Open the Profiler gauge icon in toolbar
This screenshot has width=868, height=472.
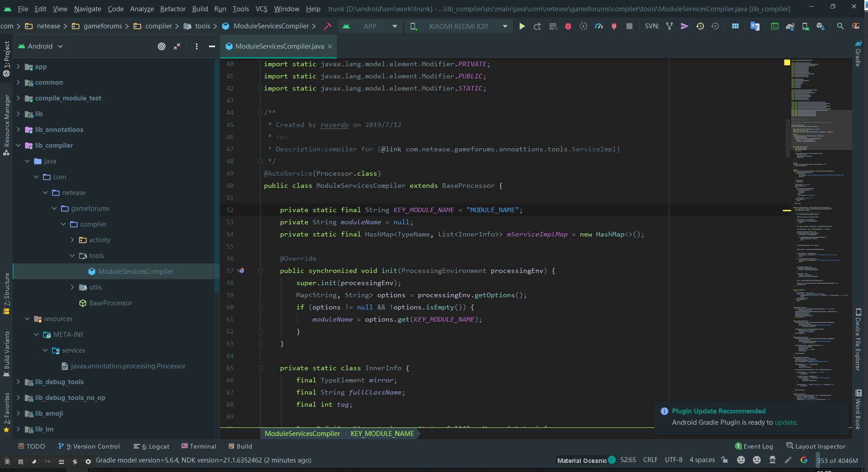pos(599,27)
